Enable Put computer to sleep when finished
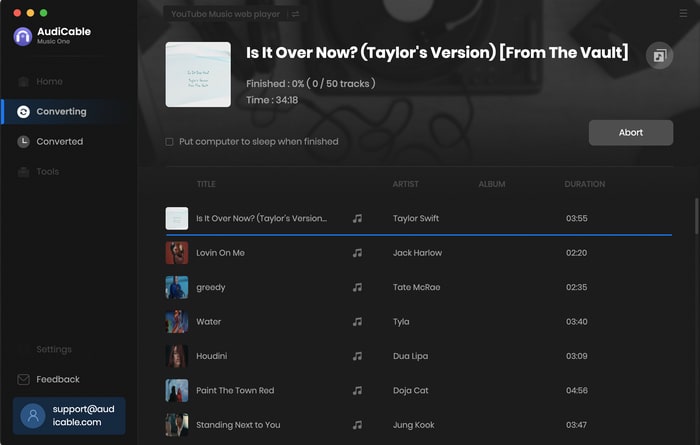The width and height of the screenshot is (700, 445). (x=169, y=142)
